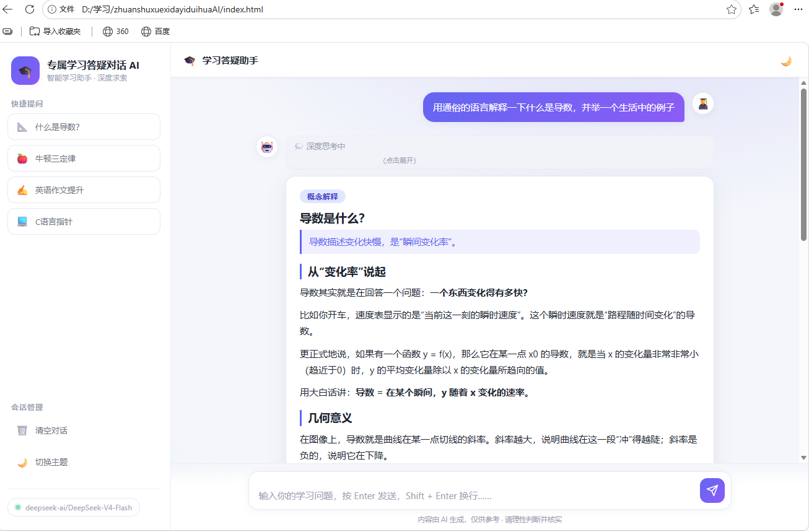Reload the page with the refresh icon
Screen dimensions: 809x532
[29, 9]
